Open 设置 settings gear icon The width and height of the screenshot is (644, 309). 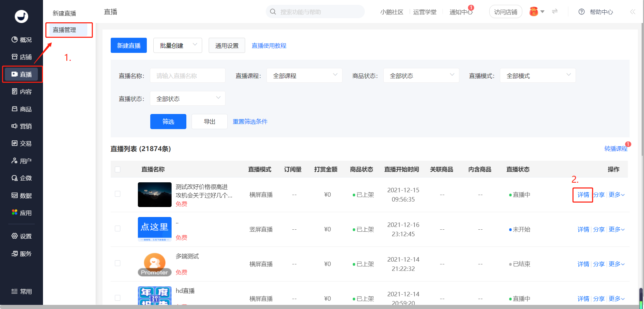coord(14,236)
